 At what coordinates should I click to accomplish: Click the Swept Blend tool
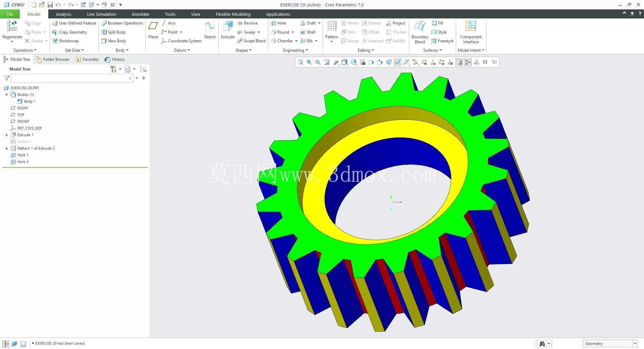251,41
